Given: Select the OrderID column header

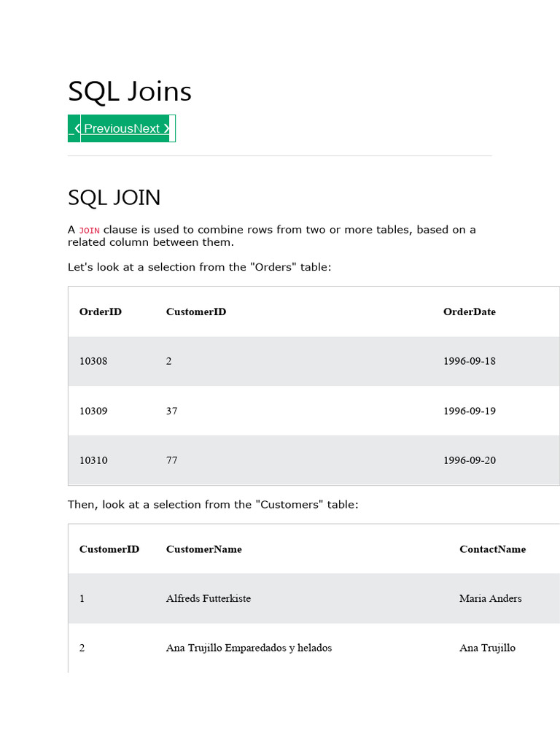Looking at the screenshot, I should tap(101, 311).
